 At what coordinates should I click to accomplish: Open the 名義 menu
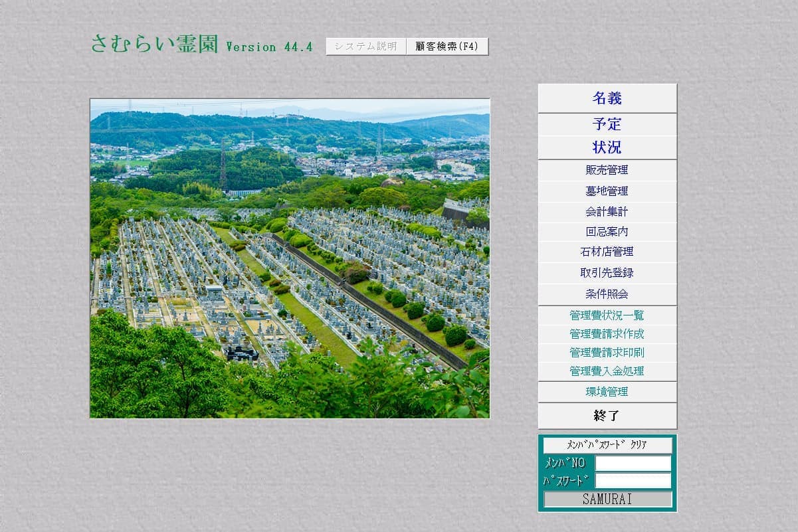point(607,98)
